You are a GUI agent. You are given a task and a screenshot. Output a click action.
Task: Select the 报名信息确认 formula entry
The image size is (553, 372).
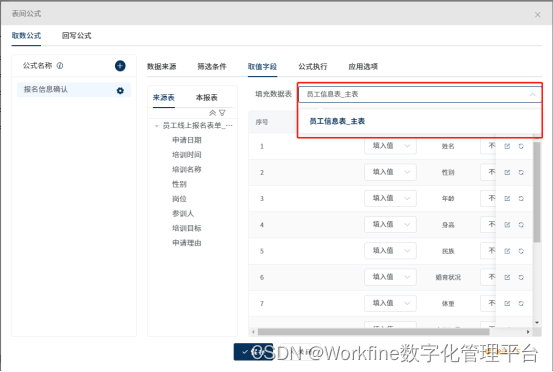[x=74, y=90]
